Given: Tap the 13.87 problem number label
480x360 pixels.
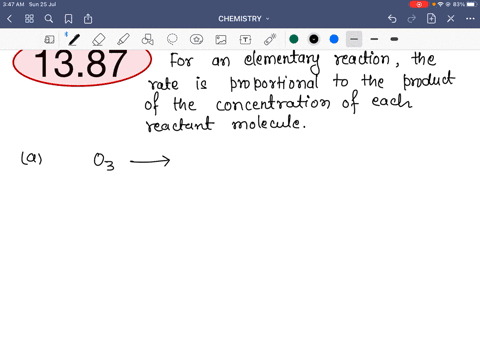Looking at the screenshot, I should click(82, 64).
